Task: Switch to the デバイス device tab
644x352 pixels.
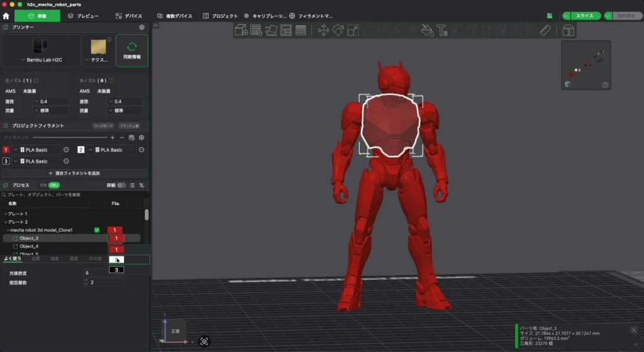Action: click(x=129, y=16)
